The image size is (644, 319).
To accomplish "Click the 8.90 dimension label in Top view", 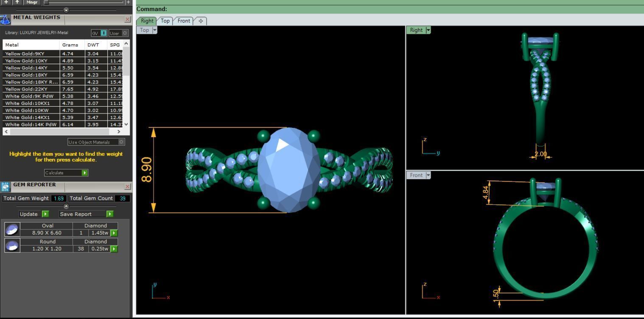I will click(146, 169).
